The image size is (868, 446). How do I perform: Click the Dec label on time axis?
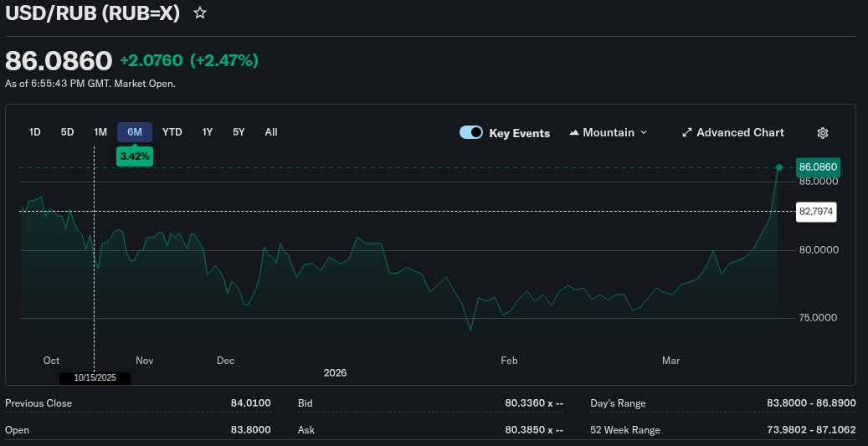(x=225, y=361)
